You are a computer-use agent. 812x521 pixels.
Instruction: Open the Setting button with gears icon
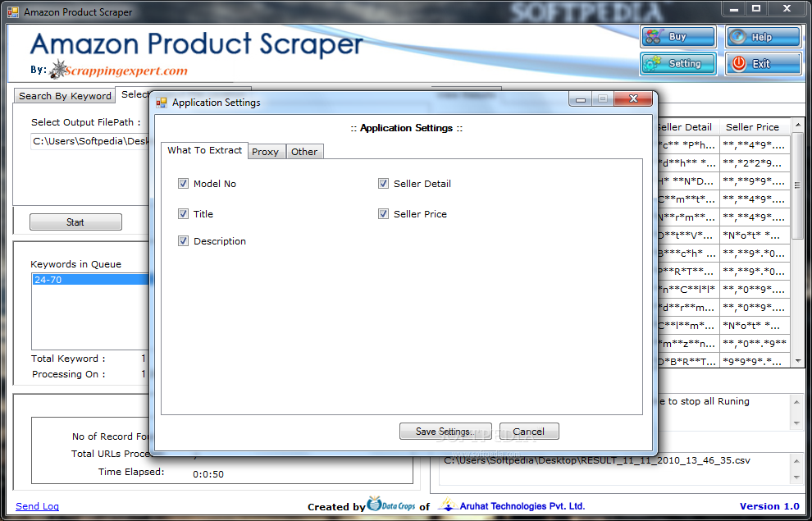click(x=677, y=64)
